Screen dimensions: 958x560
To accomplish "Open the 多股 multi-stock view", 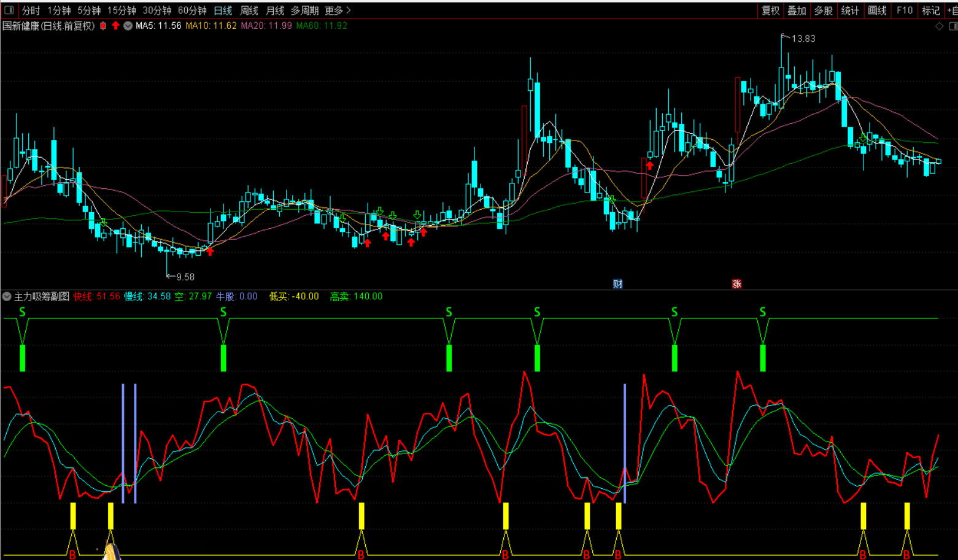I will pos(823,10).
